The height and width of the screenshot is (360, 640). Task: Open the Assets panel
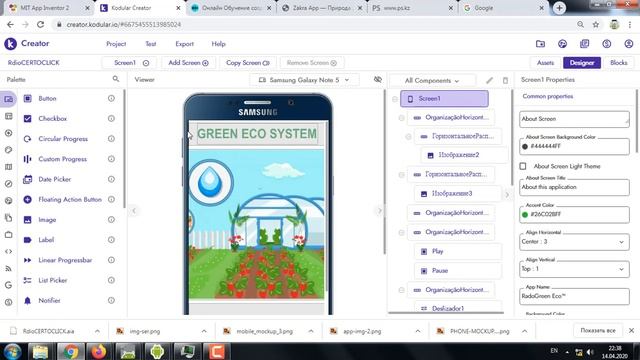point(545,63)
